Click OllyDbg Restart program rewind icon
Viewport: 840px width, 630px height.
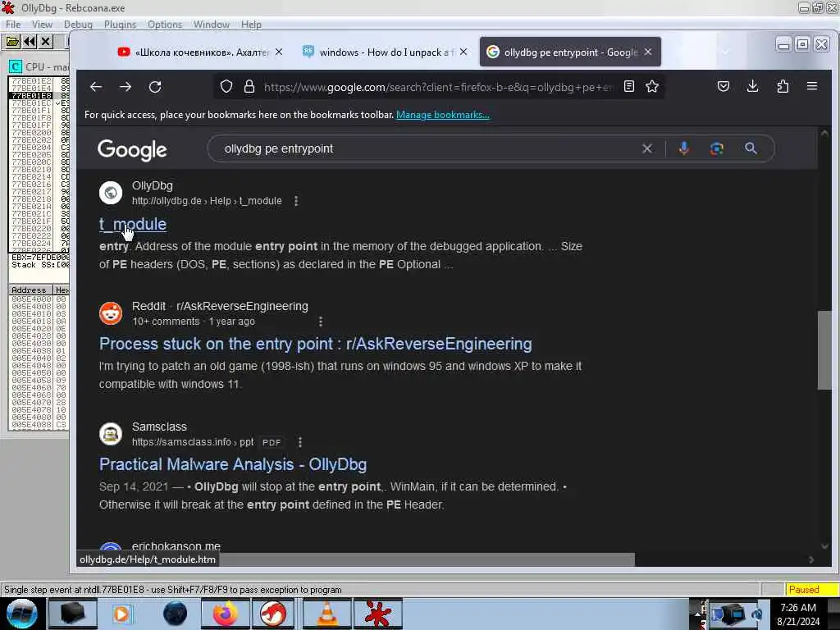[x=30, y=41]
